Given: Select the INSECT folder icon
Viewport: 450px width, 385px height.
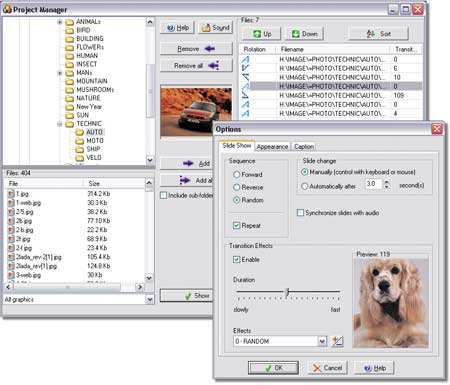Looking at the screenshot, I should [70, 64].
